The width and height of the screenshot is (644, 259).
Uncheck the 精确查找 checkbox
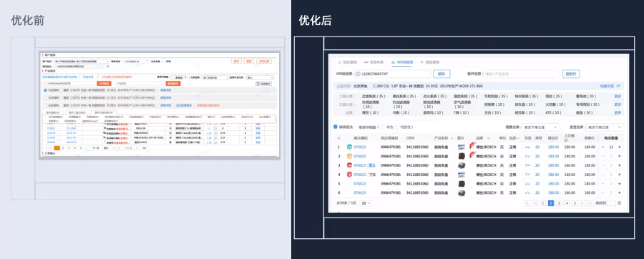(336, 127)
